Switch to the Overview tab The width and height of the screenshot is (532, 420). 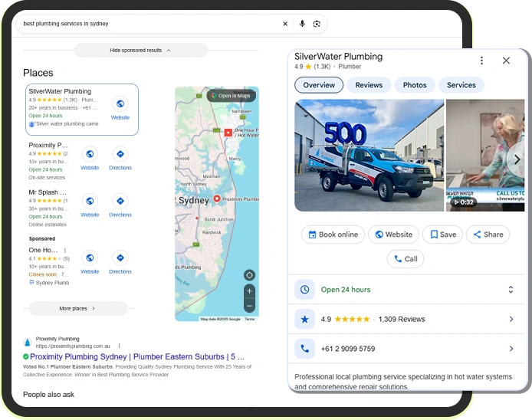coord(319,85)
